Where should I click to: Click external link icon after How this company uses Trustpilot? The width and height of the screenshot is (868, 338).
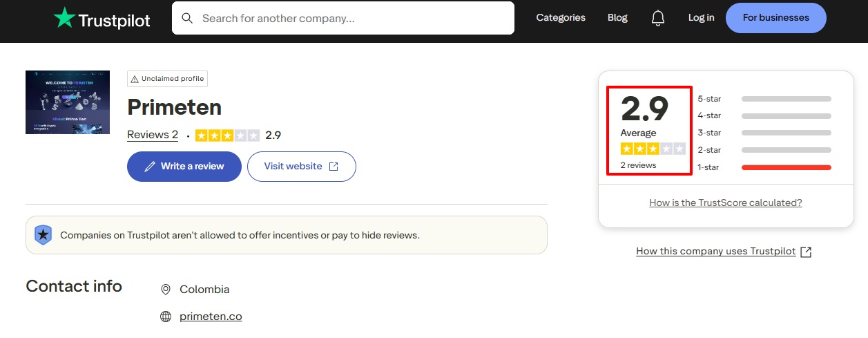point(806,252)
